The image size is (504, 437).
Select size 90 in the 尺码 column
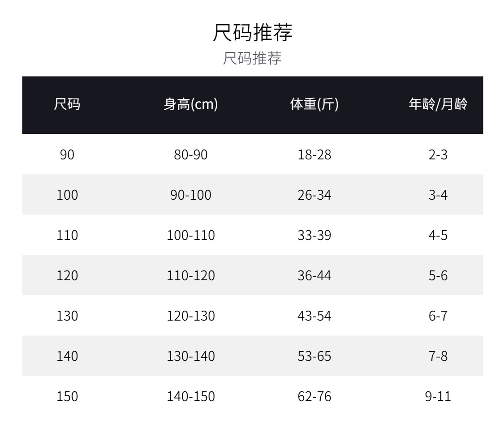pyautogui.click(x=67, y=154)
